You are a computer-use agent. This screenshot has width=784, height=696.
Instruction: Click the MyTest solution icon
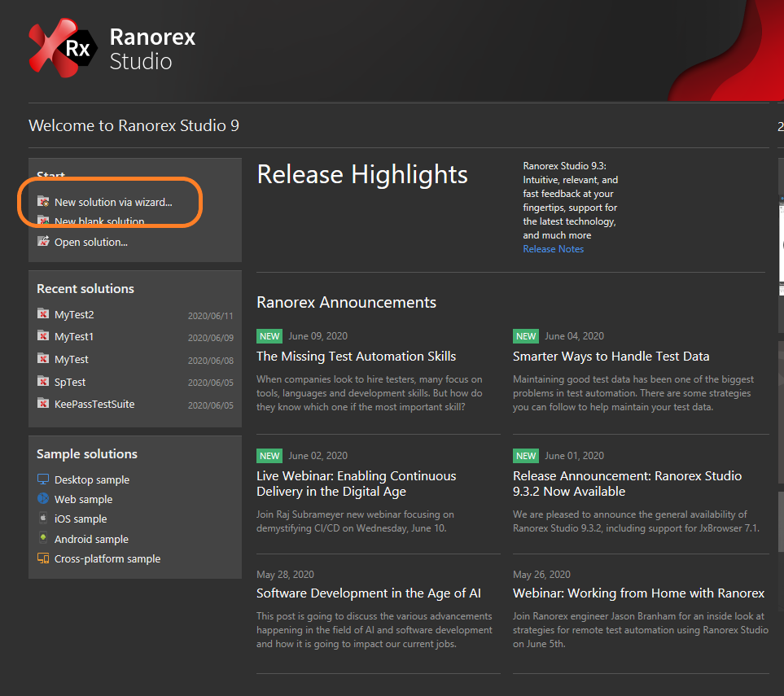[43, 358]
